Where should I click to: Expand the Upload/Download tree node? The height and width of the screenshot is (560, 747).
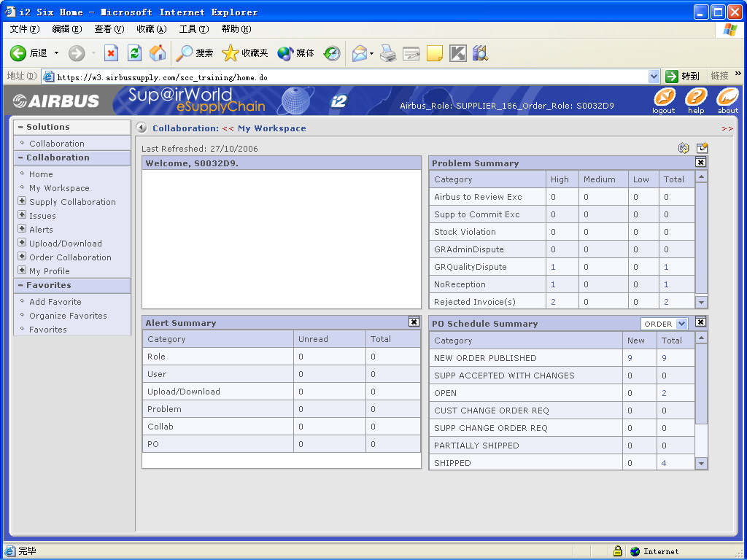(22, 242)
